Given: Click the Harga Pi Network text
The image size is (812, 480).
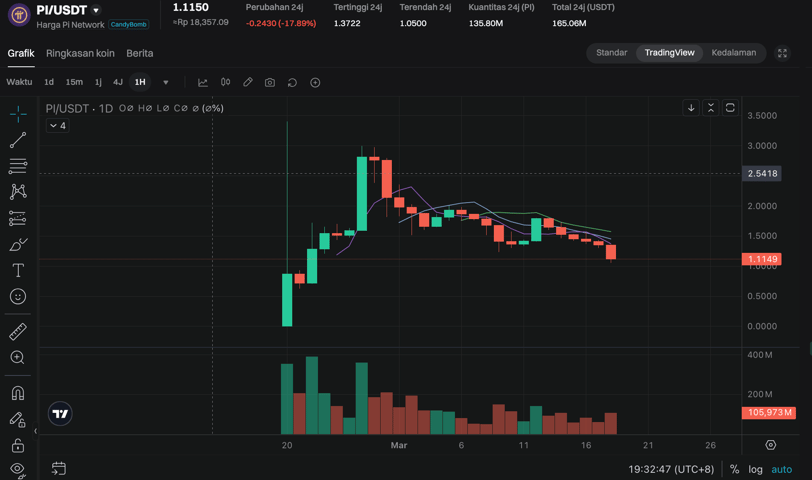Looking at the screenshot, I should click(70, 25).
